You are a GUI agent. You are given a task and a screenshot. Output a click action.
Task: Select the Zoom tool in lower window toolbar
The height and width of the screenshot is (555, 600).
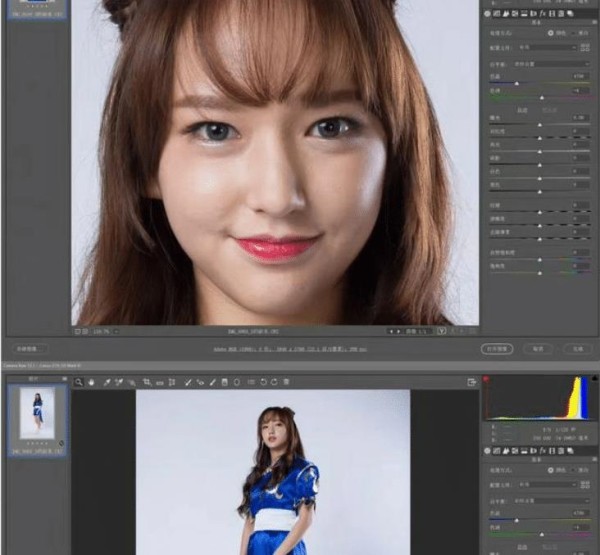pyautogui.click(x=79, y=382)
